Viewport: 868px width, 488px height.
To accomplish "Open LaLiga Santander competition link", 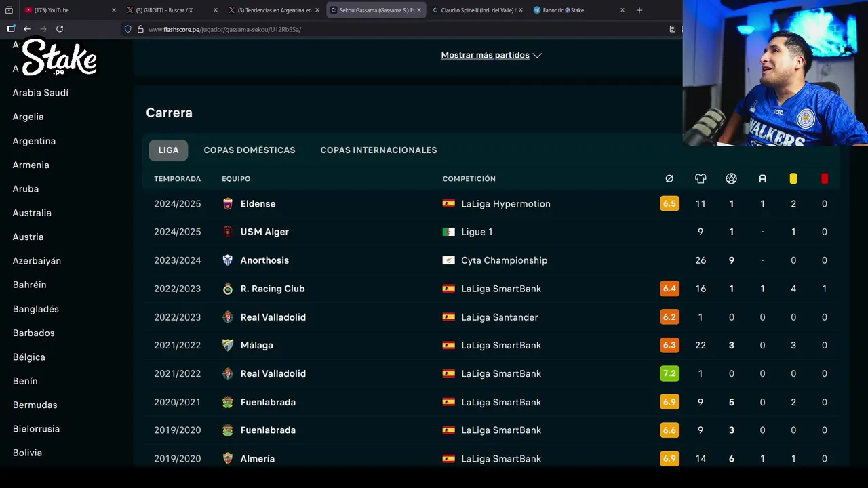I will tap(499, 317).
